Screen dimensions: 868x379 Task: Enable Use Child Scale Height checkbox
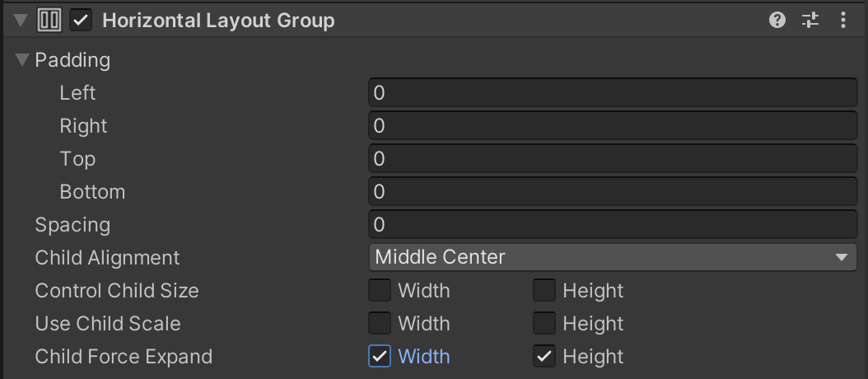pyautogui.click(x=544, y=324)
